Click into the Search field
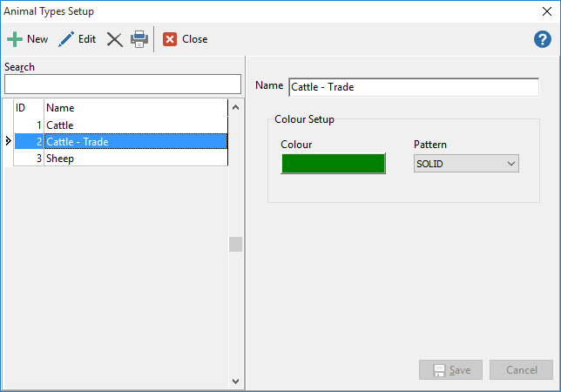The width and height of the screenshot is (561, 392). pos(123,84)
